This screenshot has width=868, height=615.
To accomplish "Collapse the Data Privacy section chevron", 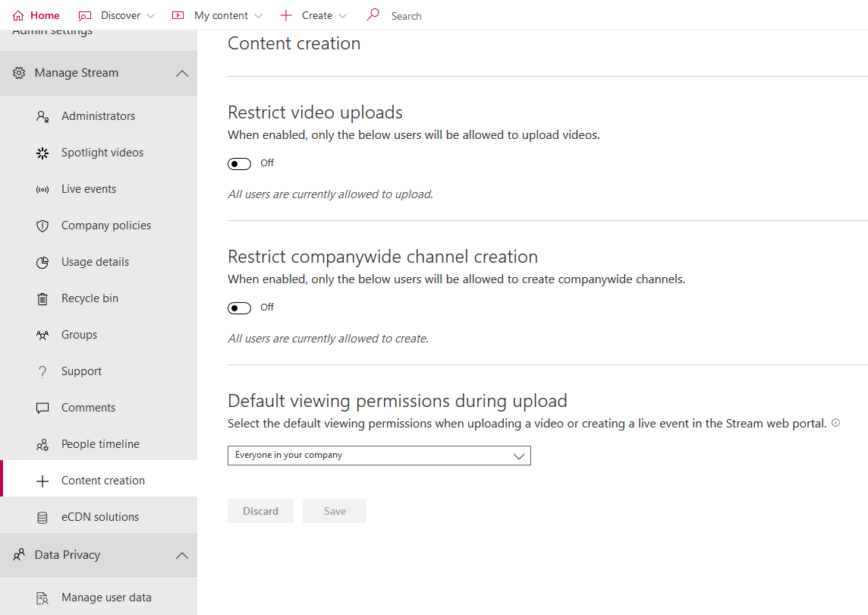I will click(181, 556).
